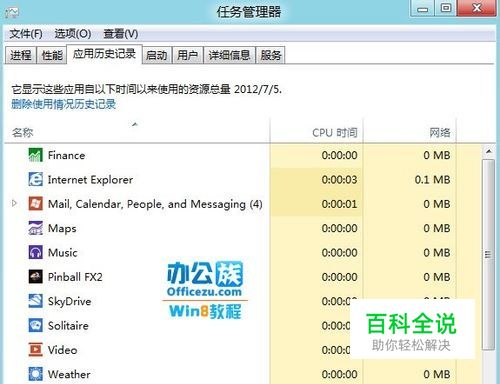This screenshot has width=500, height=384.
Task: Sort by the 网络 column header
Action: point(410,131)
